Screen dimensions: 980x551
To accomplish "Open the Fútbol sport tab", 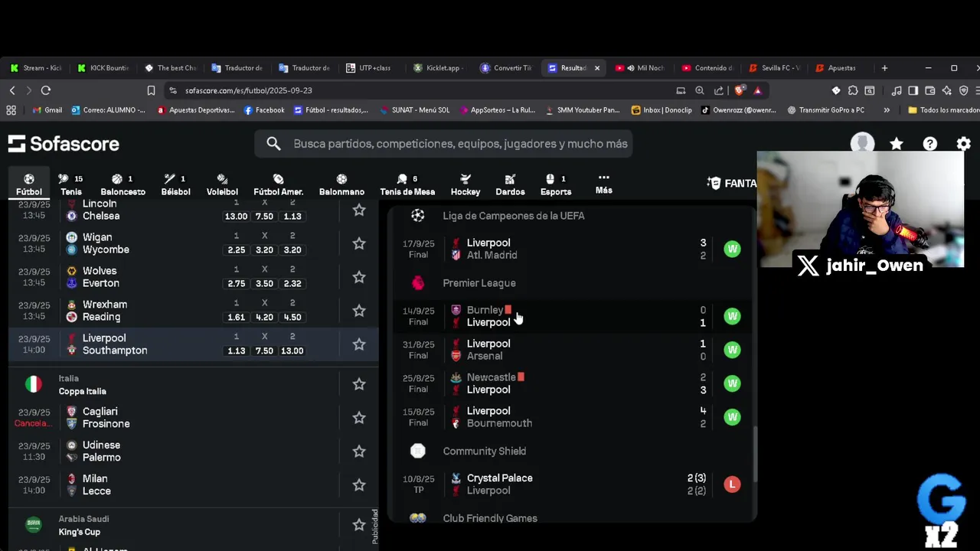I will click(29, 184).
